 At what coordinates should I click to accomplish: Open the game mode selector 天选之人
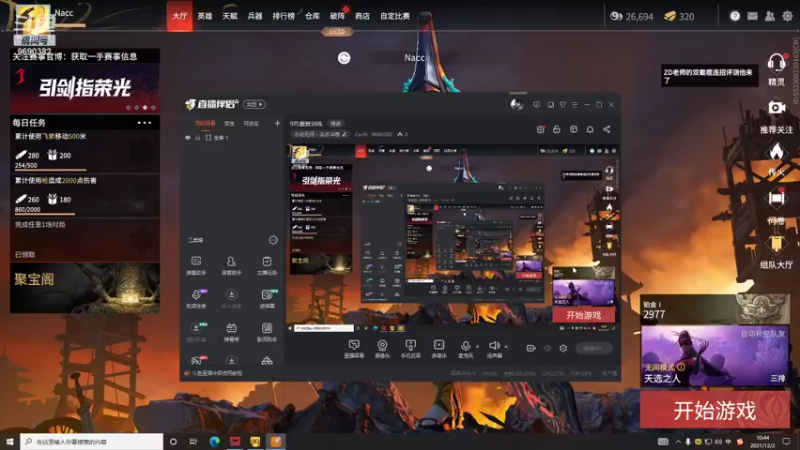714,356
